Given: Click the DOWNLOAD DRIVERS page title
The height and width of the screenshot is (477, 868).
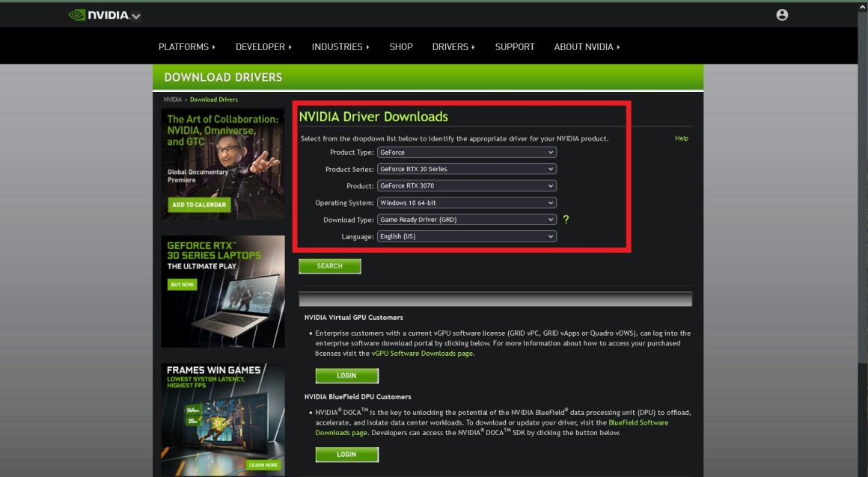Looking at the screenshot, I should [x=223, y=78].
